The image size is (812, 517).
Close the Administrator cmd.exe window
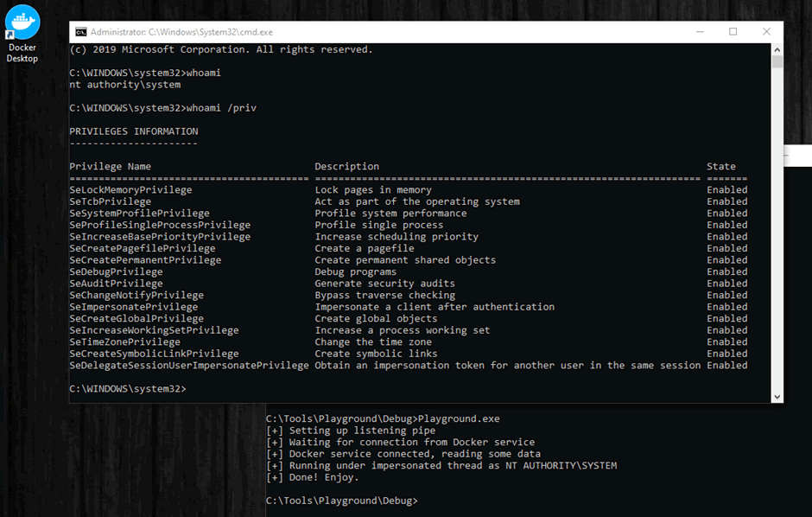point(766,32)
